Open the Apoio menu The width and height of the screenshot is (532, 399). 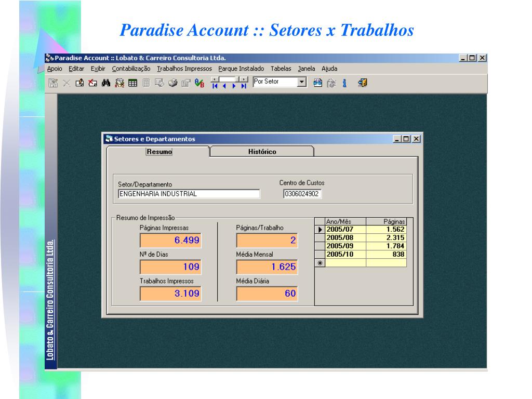[x=55, y=69]
